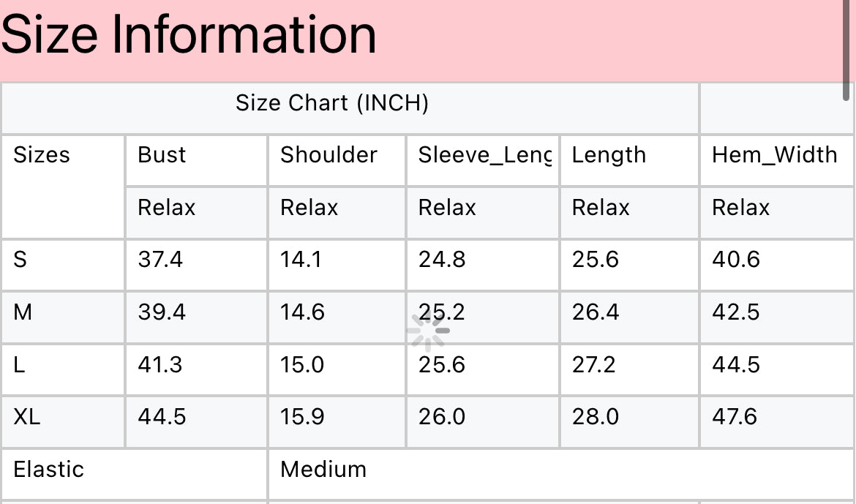The image size is (856, 504).
Task: Click the S shoulder value 14.1
Action: click(301, 260)
